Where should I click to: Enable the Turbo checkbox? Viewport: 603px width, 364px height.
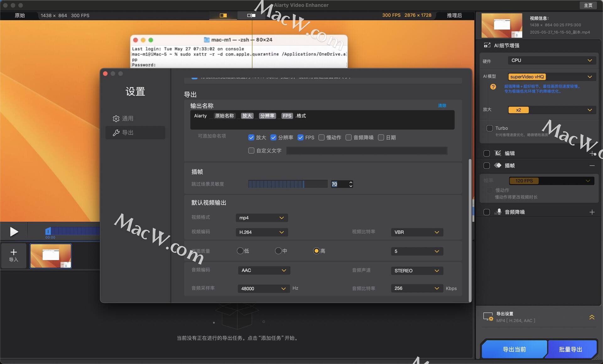coord(490,128)
